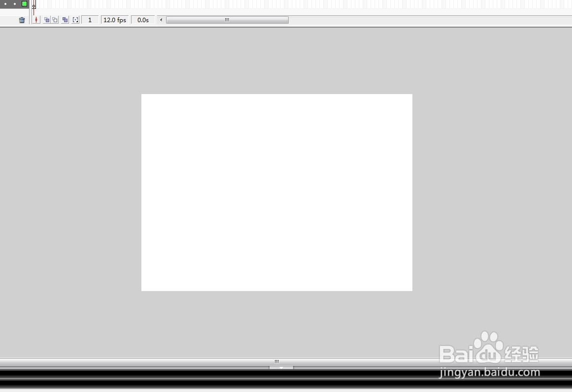Toggle Edit Multiple Frames
This screenshot has height=392, width=572.
[65, 20]
